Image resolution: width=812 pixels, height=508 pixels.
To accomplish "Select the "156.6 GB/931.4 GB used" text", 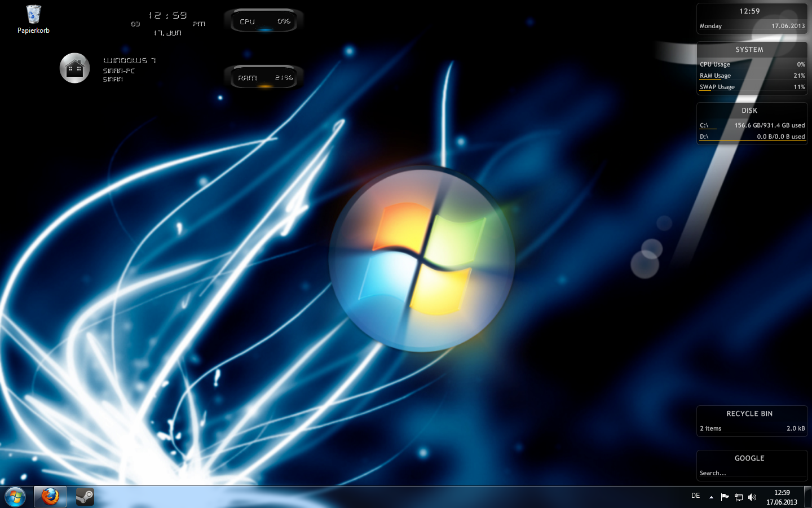I will coord(769,125).
